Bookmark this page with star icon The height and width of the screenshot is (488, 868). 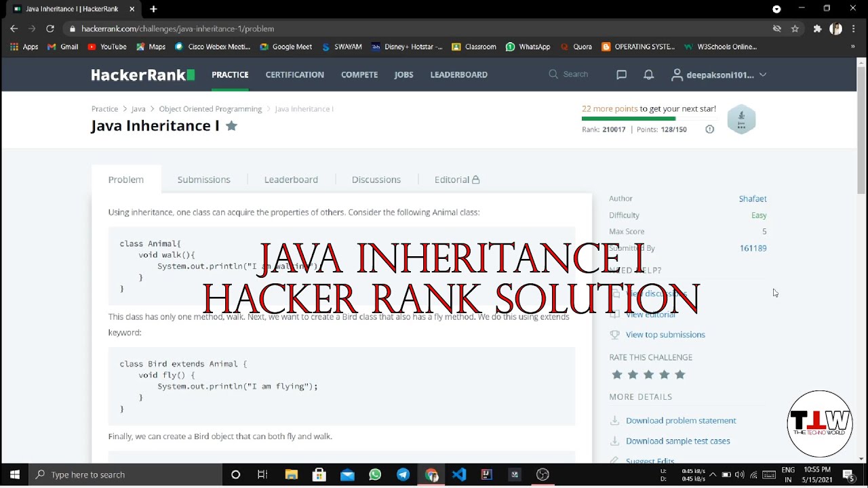tap(795, 28)
